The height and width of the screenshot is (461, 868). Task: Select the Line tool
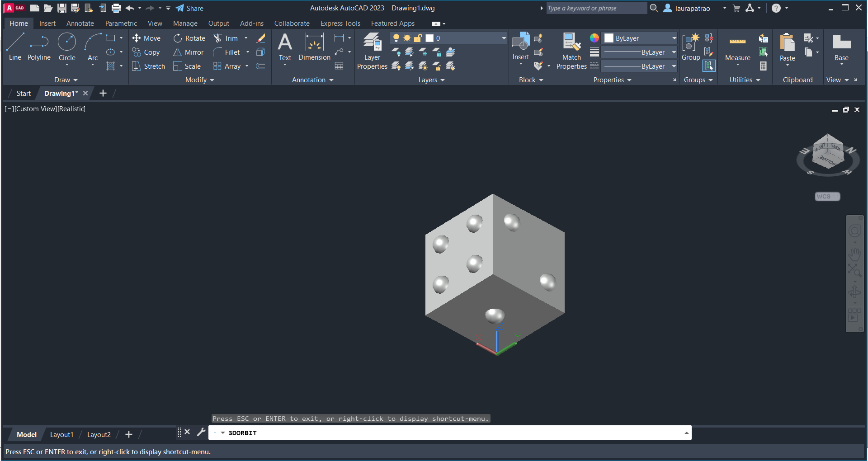pyautogui.click(x=15, y=47)
